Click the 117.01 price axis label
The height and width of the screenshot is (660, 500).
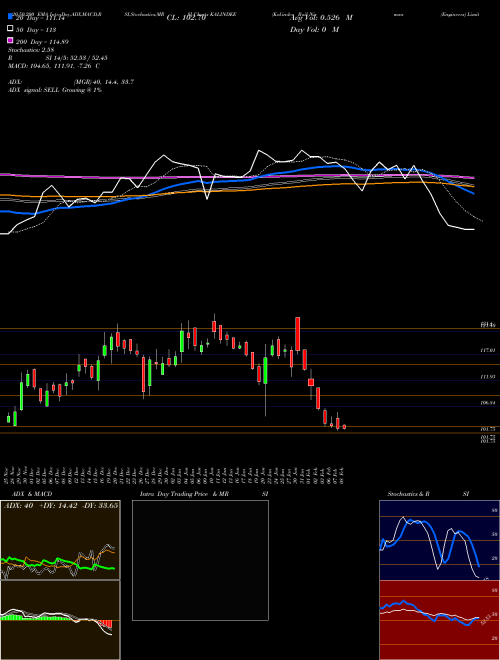[488, 350]
